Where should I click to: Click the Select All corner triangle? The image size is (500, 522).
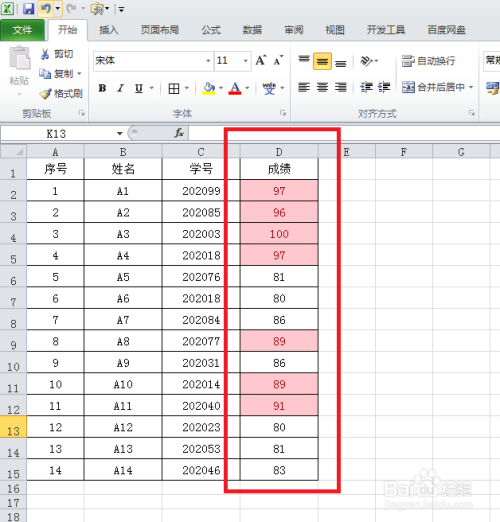(14, 152)
